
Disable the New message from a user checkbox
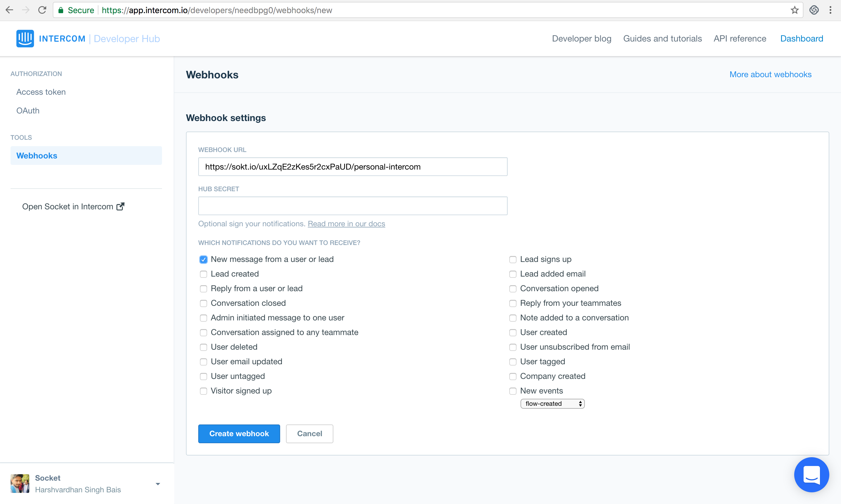(x=204, y=259)
